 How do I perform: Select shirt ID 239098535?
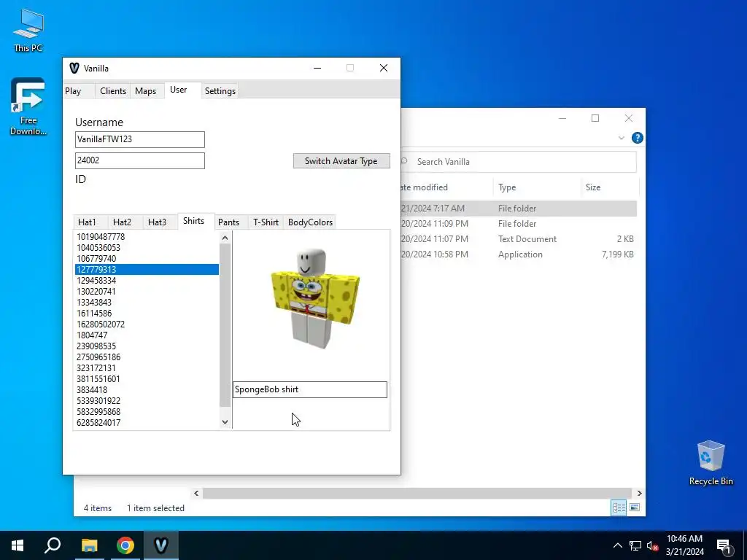click(x=147, y=346)
